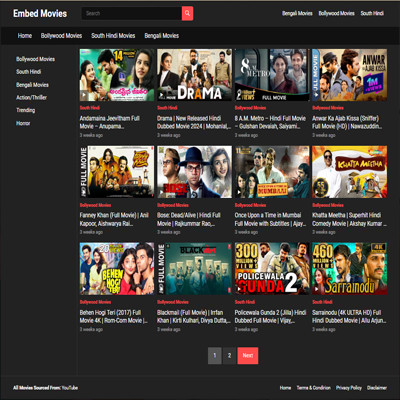
Task: Open Bollywood Movies in top header
Action: 336,13
